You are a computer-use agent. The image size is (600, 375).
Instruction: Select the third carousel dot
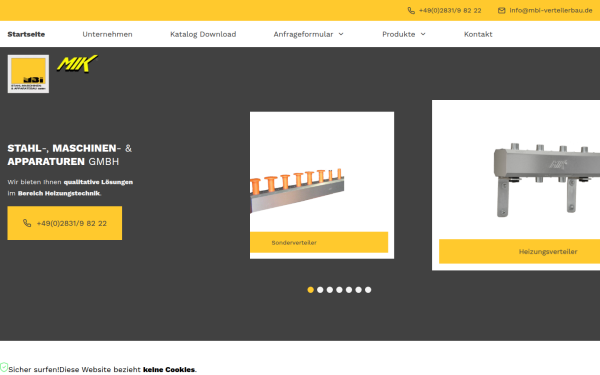[330, 290]
